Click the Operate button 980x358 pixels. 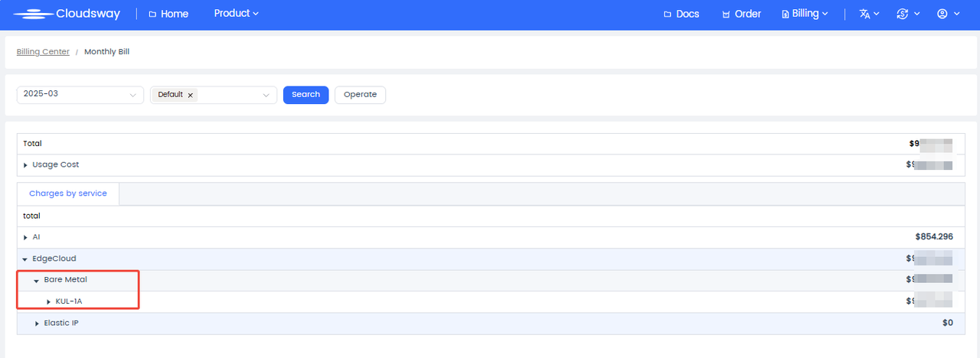(x=360, y=95)
